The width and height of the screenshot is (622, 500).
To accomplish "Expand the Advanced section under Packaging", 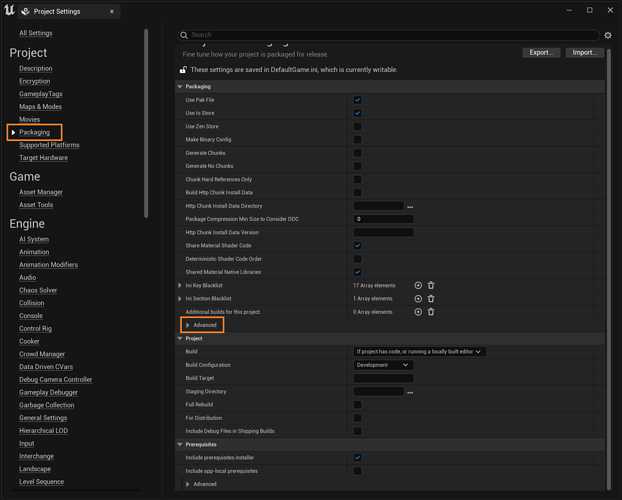I will (x=201, y=325).
